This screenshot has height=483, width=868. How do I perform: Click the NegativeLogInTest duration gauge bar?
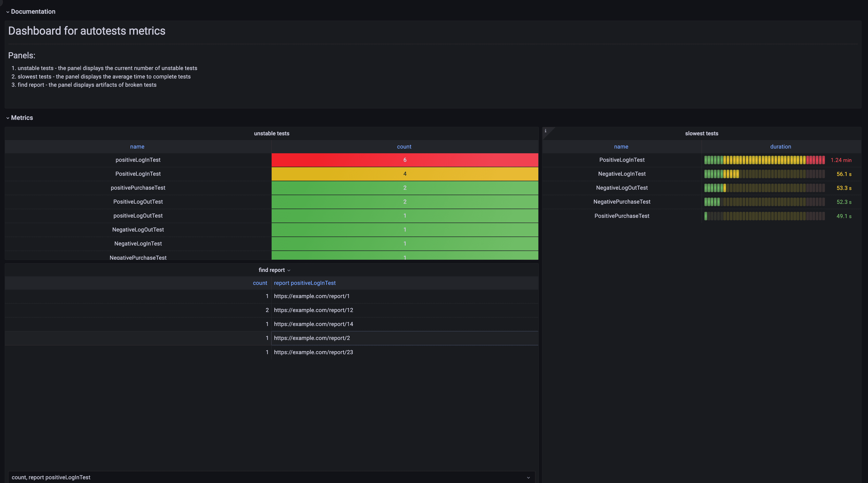tap(764, 174)
